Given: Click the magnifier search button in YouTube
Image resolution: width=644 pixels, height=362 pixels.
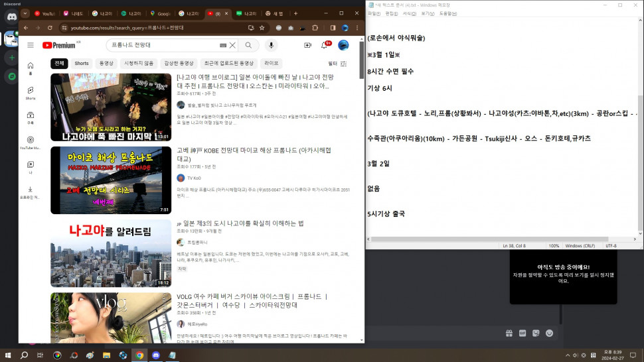Looking at the screenshot, I should click(x=248, y=45).
